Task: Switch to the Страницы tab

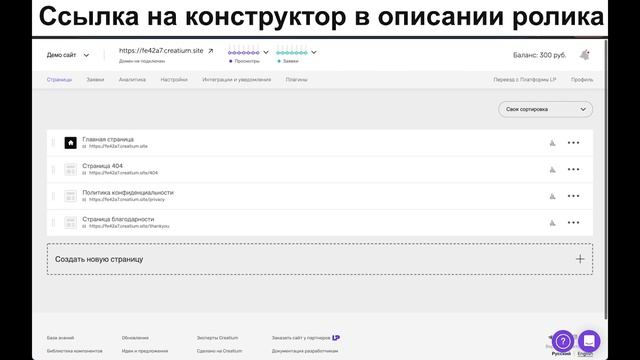Action: tap(59, 80)
